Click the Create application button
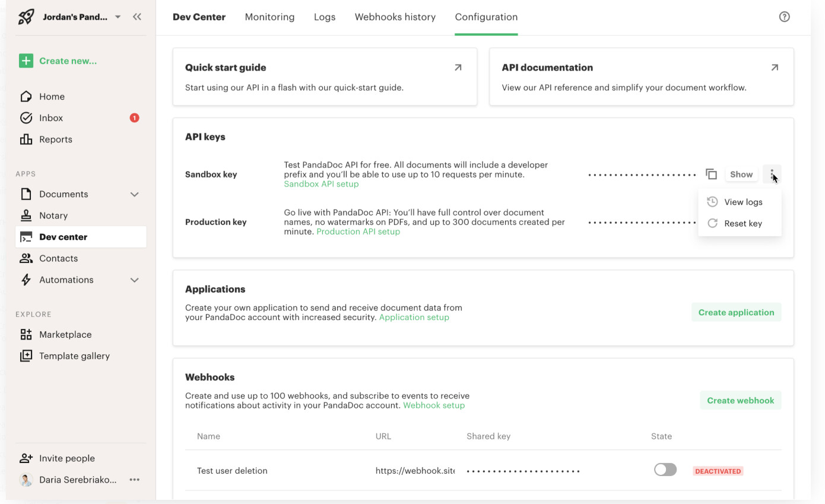825x504 pixels. pos(736,312)
